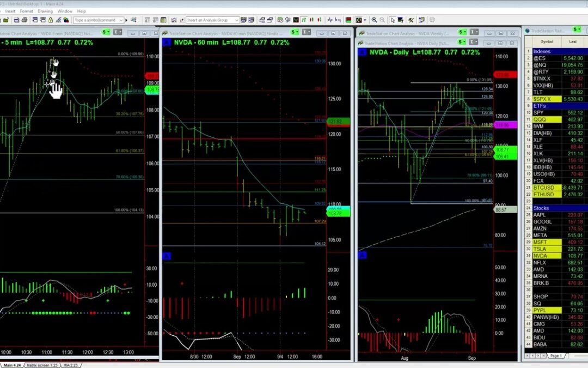Click the Symbol column header in Radar

[x=547, y=41]
